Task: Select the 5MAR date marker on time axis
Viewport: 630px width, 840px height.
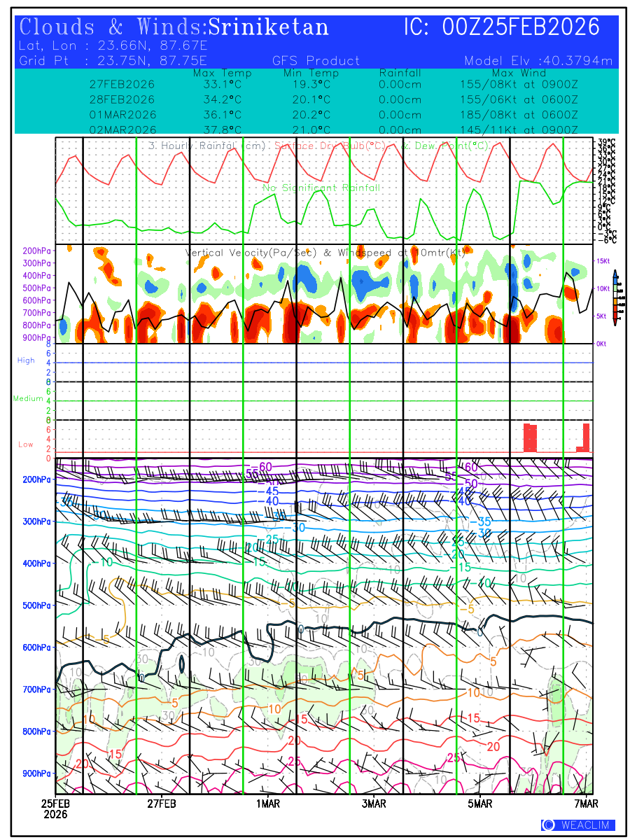Action: tap(480, 804)
